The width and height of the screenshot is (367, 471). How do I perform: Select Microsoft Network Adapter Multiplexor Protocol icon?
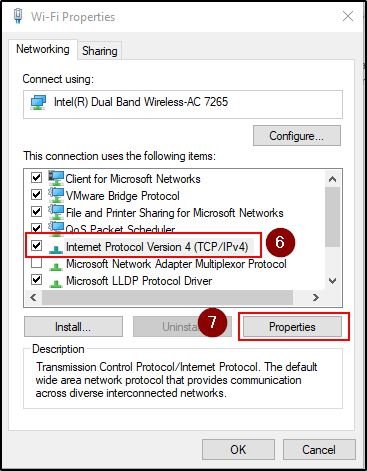pyautogui.click(x=56, y=266)
